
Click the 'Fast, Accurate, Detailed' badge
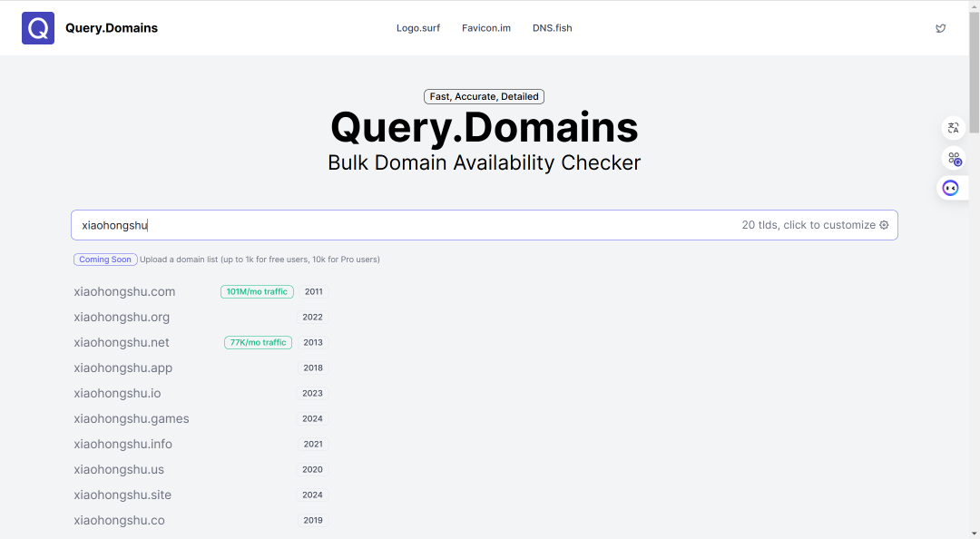[484, 97]
